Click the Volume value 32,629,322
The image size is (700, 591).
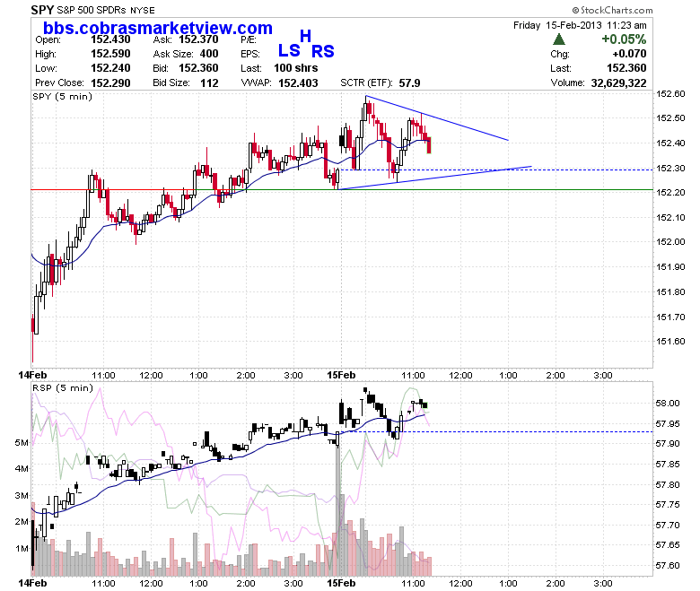point(618,83)
